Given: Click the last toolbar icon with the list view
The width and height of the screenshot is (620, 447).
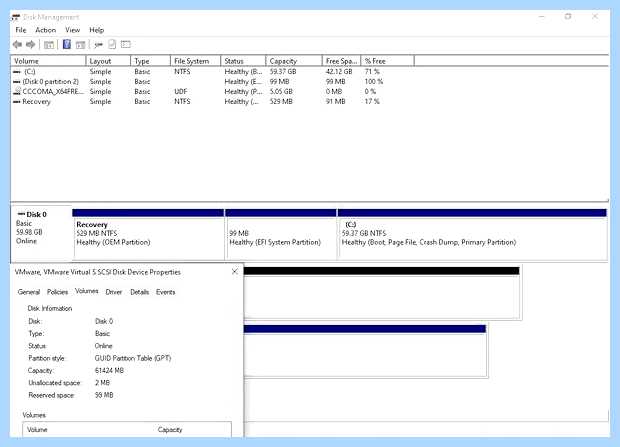Looking at the screenshot, I should tap(126, 44).
